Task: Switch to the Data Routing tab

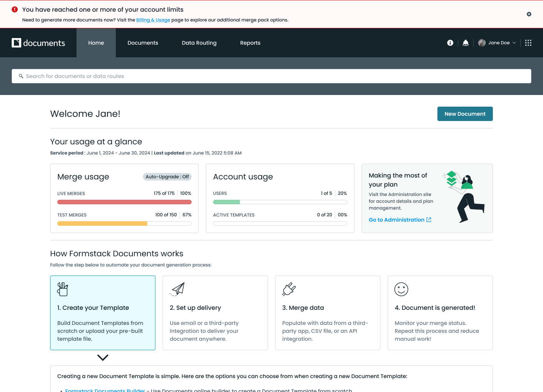Action: pyautogui.click(x=199, y=43)
